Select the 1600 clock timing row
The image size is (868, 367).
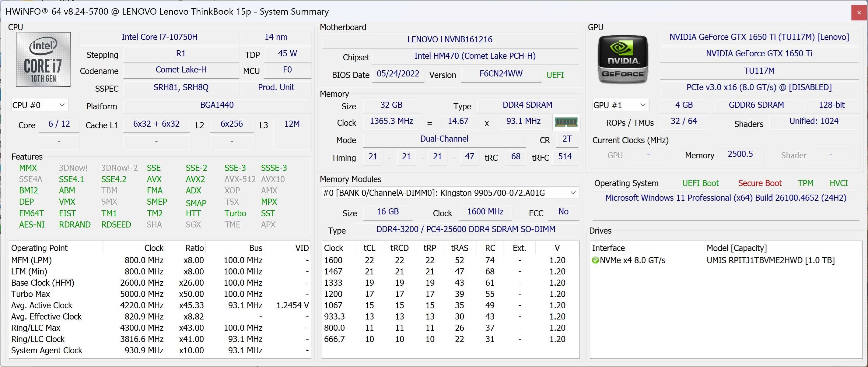click(x=450, y=260)
